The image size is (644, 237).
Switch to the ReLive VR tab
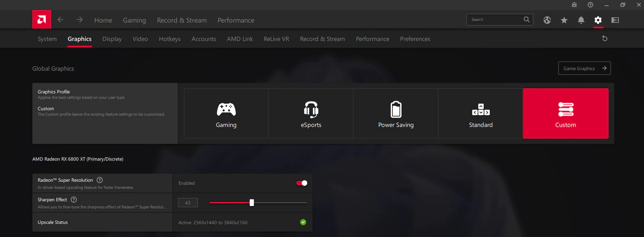point(276,39)
